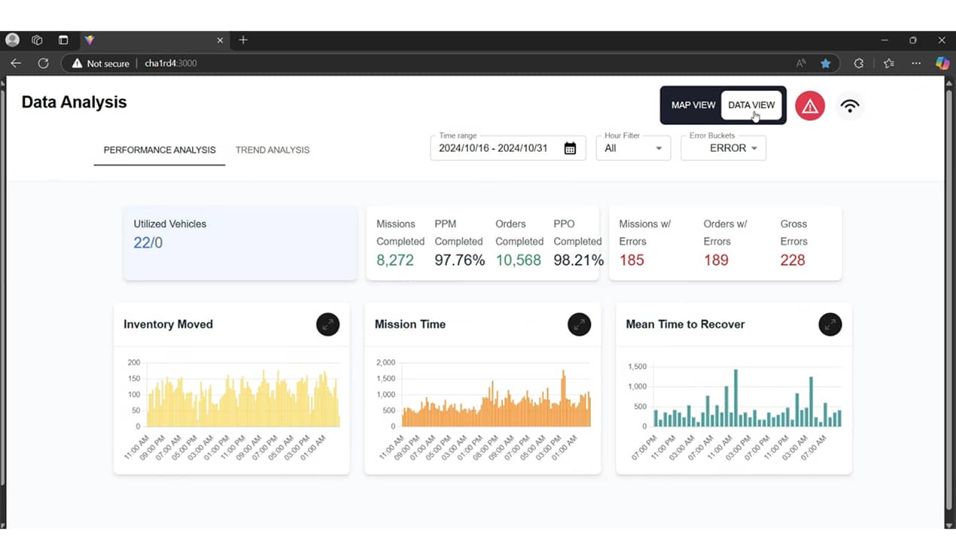
Task: Click the browser back arrow
Action: tap(16, 64)
